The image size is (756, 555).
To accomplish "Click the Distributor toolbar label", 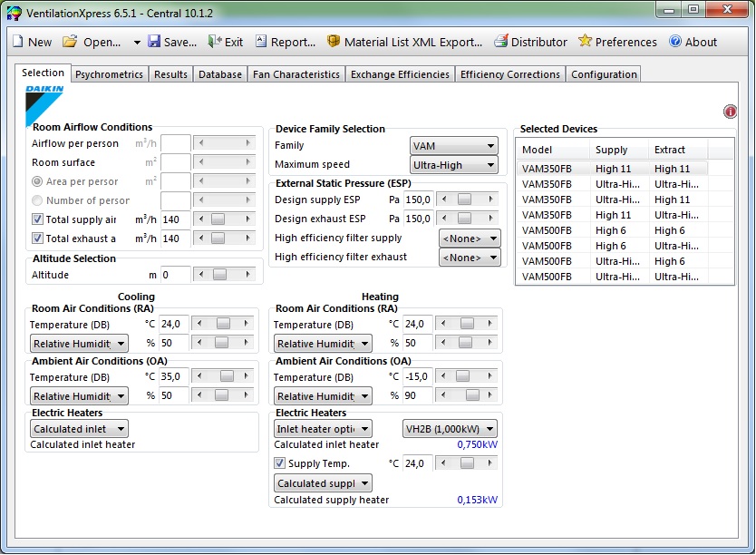I will point(539,43).
